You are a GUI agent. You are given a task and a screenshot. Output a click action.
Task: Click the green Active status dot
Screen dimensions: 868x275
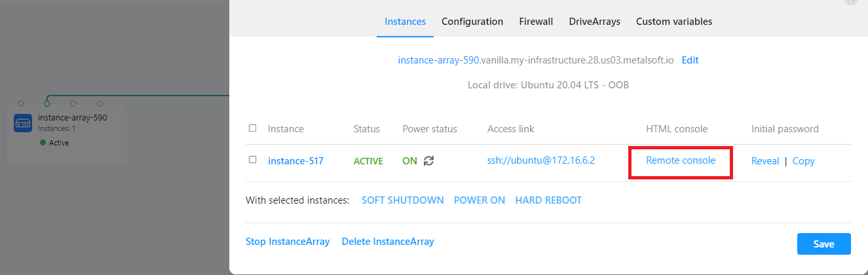click(43, 143)
